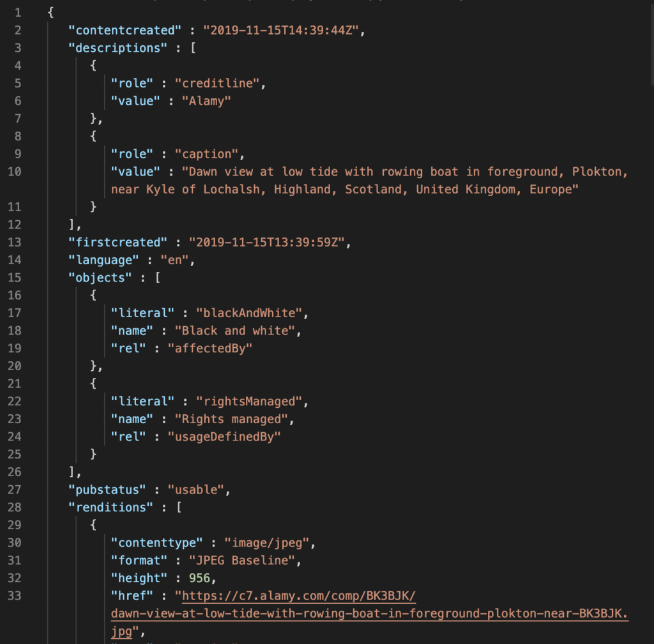Click line number 3 in the gutter

17,48
